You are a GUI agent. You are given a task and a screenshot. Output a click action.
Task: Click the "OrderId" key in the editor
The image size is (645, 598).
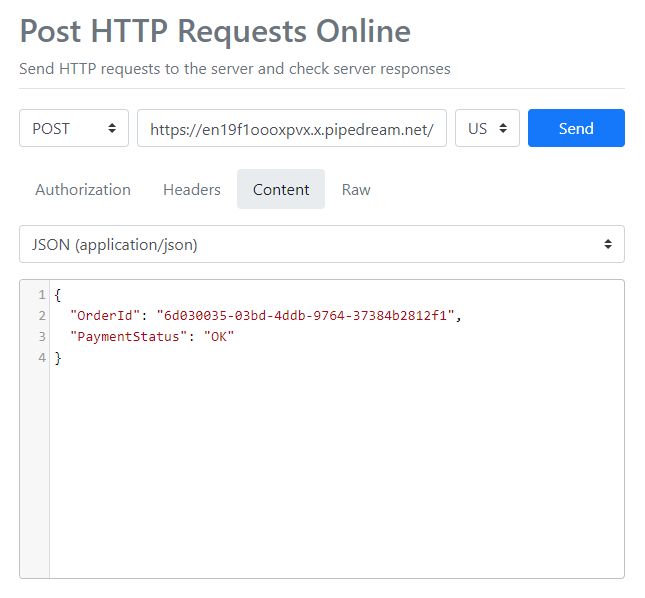click(106, 315)
